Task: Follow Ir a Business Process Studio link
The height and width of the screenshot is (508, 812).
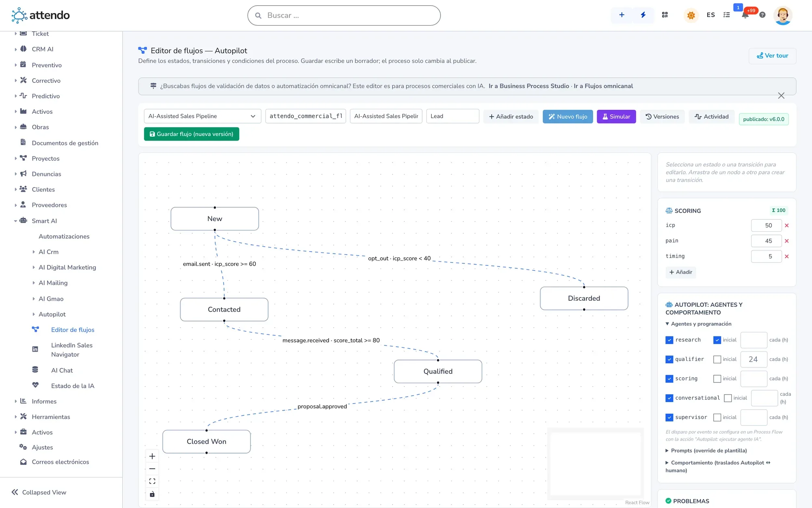Action: coord(529,86)
